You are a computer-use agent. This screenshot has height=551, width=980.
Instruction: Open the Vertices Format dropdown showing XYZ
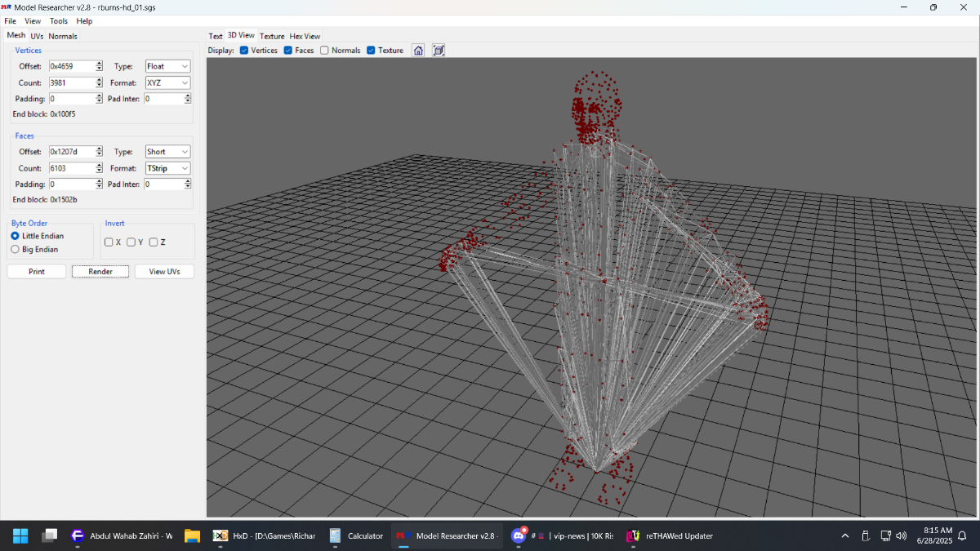pyautogui.click(x=167, y=82)
